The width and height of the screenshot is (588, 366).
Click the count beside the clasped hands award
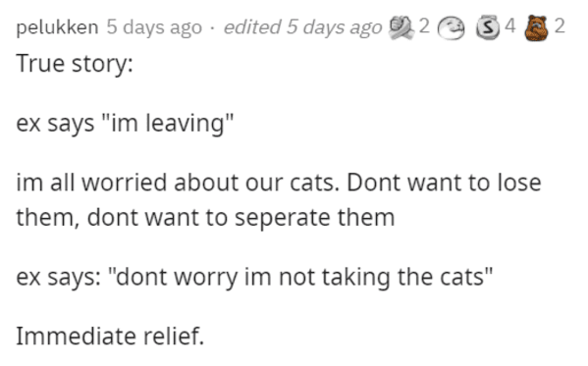point(424,26)
